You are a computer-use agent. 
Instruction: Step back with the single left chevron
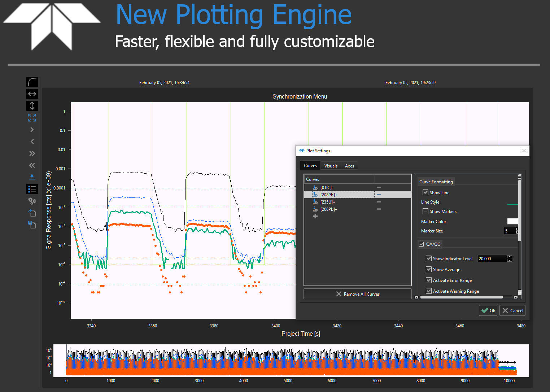click(32, 141)
